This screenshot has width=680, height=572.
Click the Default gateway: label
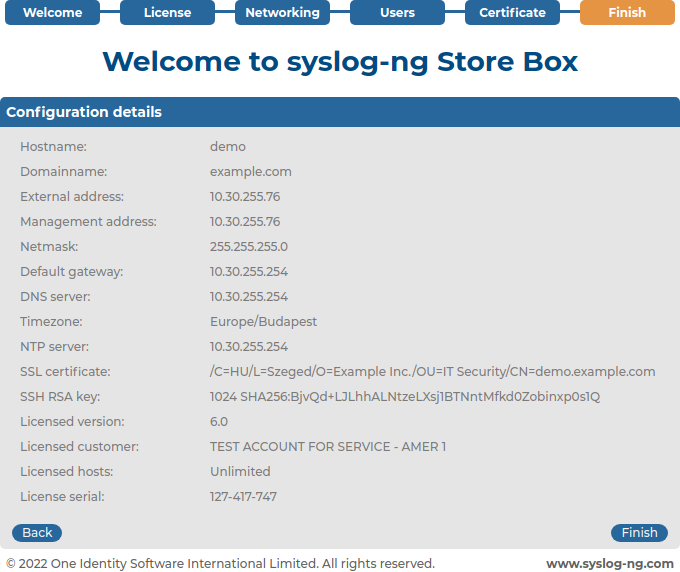pos(72,272)
